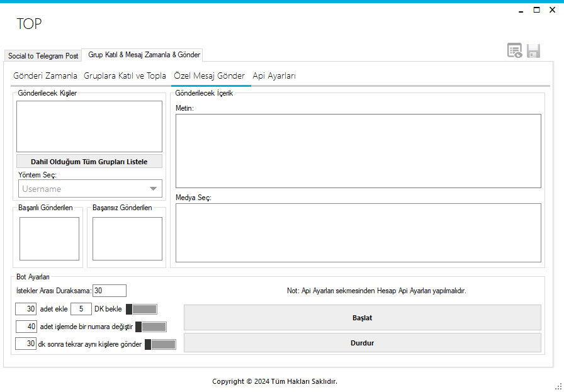Click Dahil Olduğum Tüm Grupları Listele button
Viewport: 564px width, 392px height.
pyautogui.click(x=89, y=162)
